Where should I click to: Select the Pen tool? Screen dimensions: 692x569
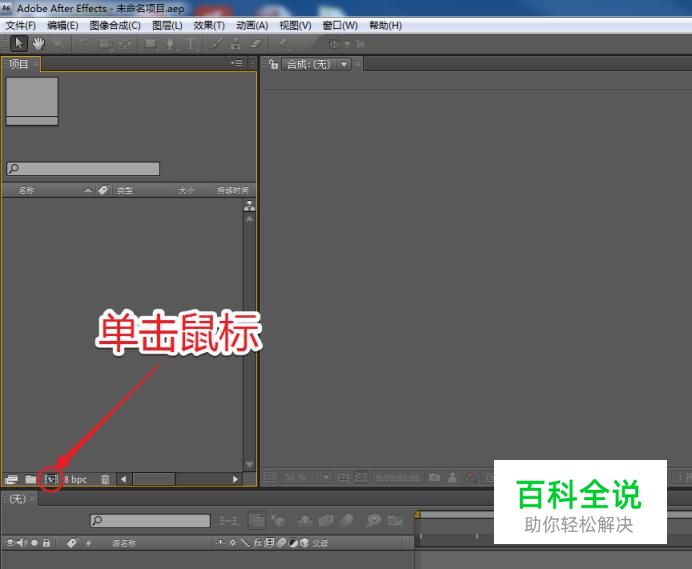point(170,44)
